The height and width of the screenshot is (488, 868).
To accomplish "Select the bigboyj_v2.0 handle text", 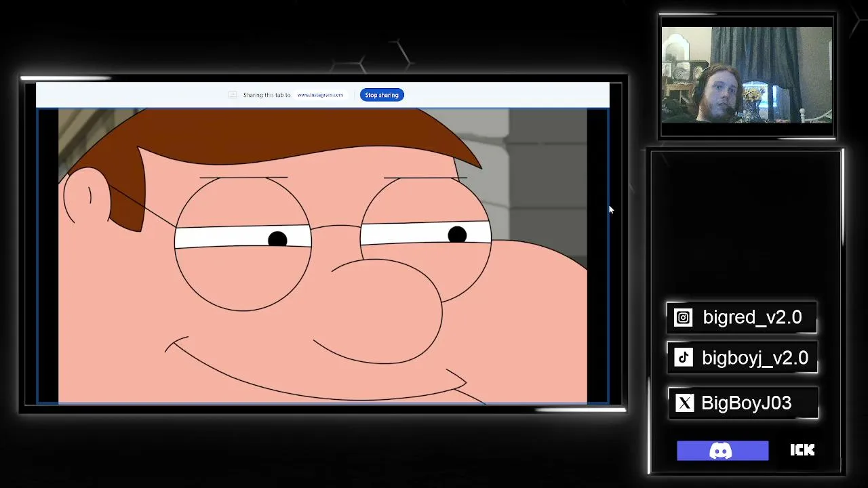I will (x=755, y=358).
